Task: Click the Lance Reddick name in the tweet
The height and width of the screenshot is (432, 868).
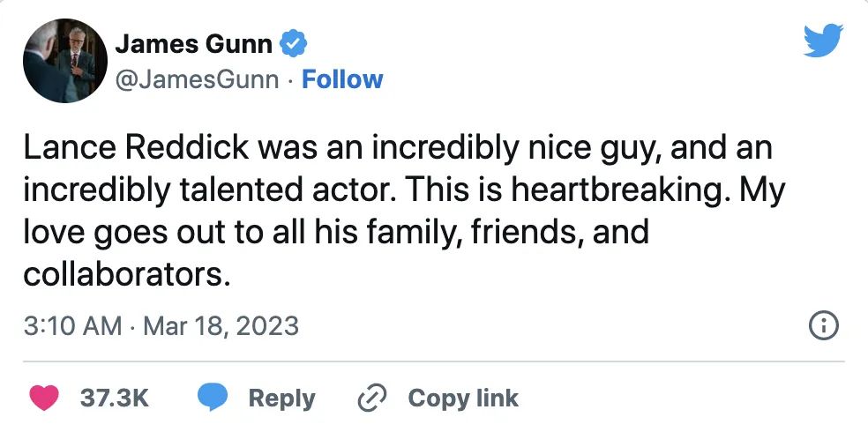Action: pyautogui.click(x=136, y=148)
